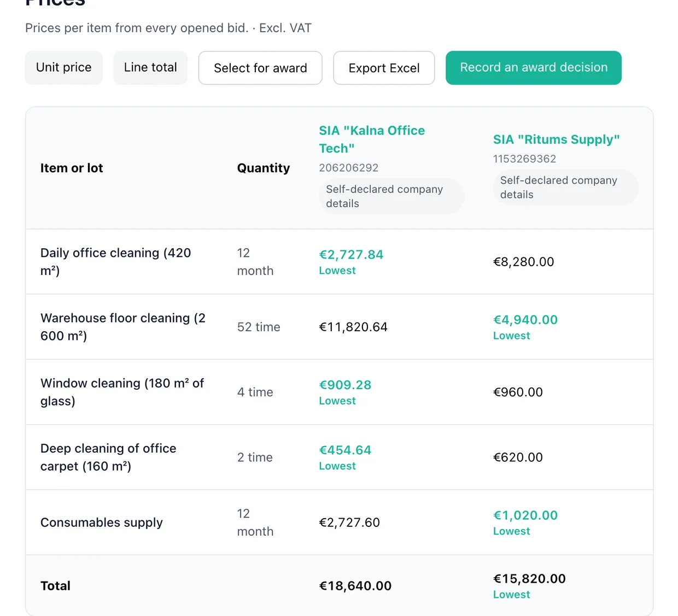Click the 2 time quantity cell
This screenshot has width=678, height=616.
pos(255,457)
